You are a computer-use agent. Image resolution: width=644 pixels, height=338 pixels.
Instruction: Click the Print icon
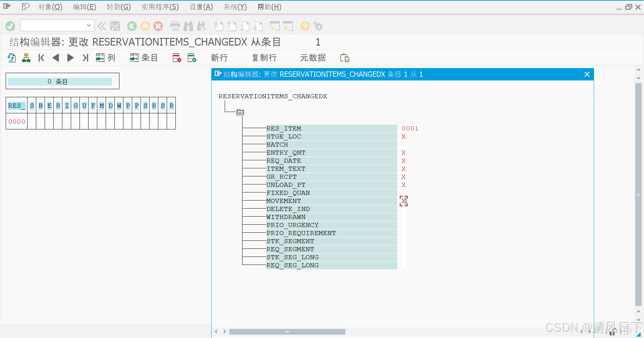pos(175,26)
